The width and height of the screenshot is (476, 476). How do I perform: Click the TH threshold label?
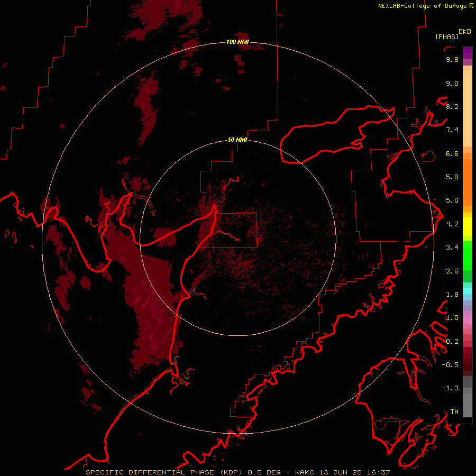pyautogui.click(x=454, y=412)
